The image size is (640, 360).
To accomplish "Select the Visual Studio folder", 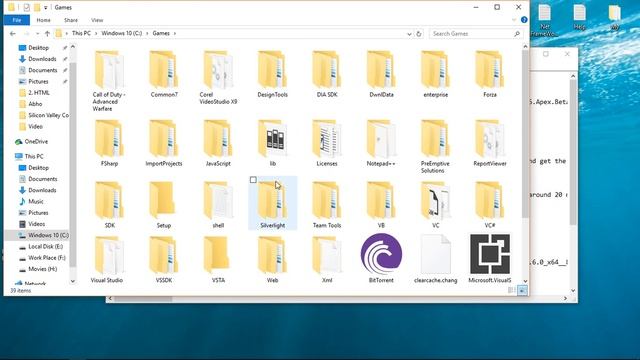I will pyautogui.click(x=109, y=259).
